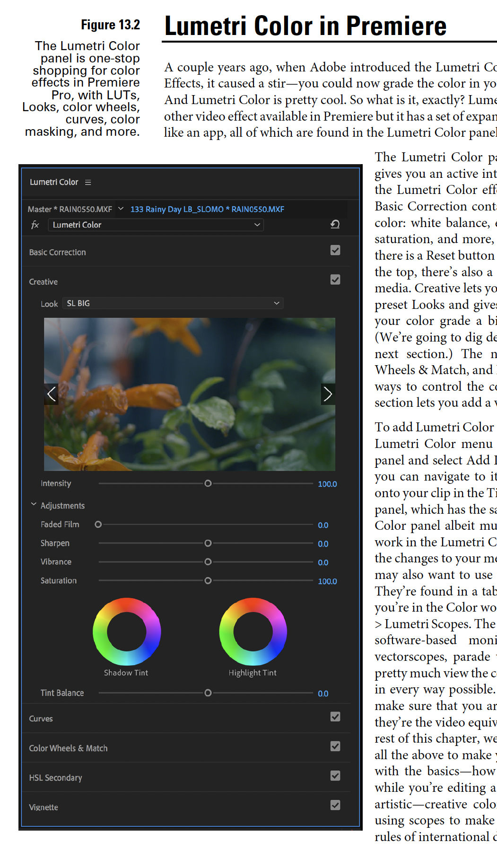Disable the HSL Secondary checkbox
The height and width of the screenshot is (868, 497).
click(x=335, y=776)
